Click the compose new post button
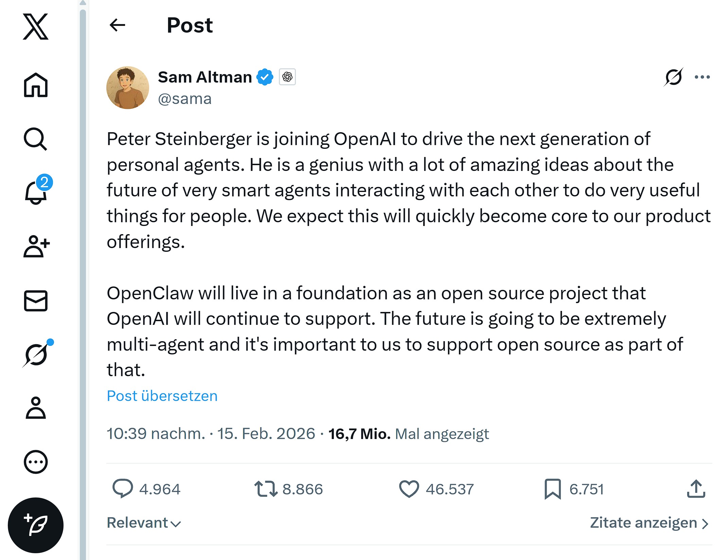Image resolution: width=728 pixels, height=560 pixels. (36, 525)
